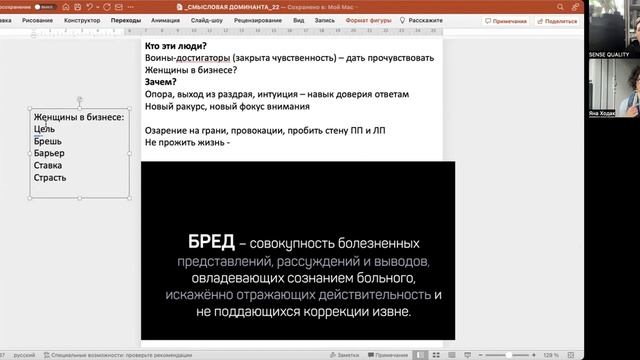Click the Поделиться share button
Image resolution: width=640 pixels, height=360 pixels.
[x=558, y=21]
